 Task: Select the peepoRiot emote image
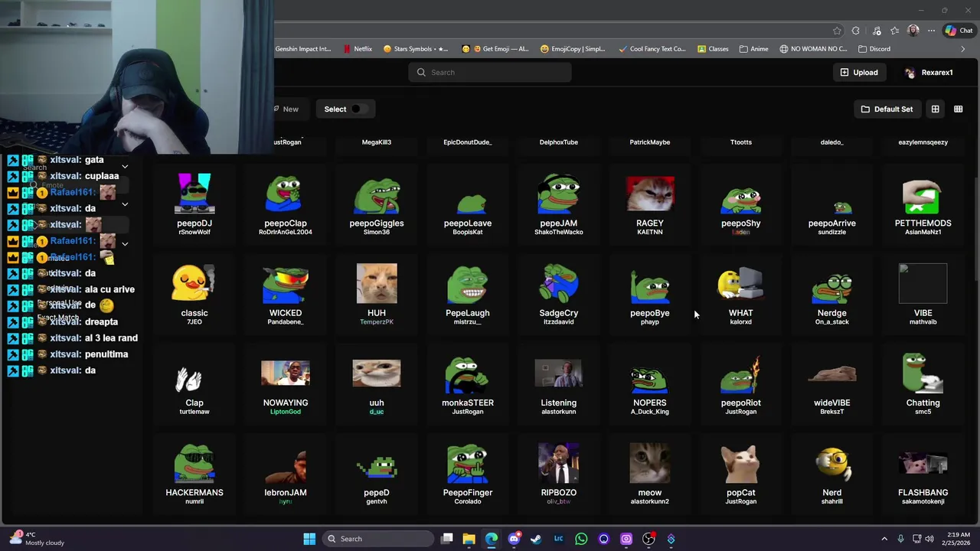(x=741, y=375)
